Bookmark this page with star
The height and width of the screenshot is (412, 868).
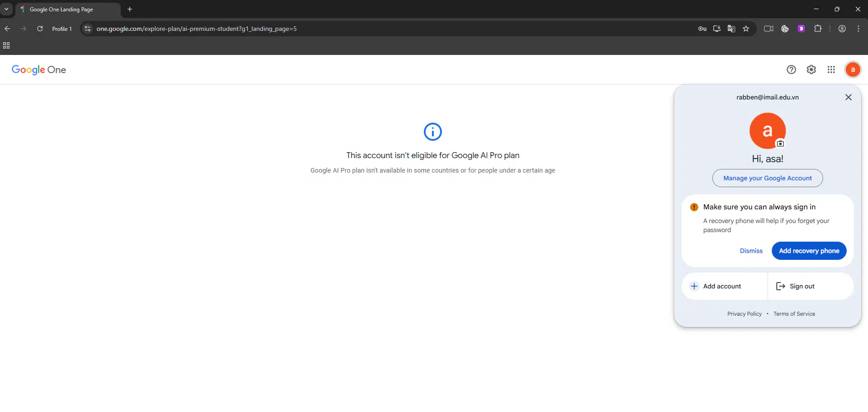tap(746, 29)
